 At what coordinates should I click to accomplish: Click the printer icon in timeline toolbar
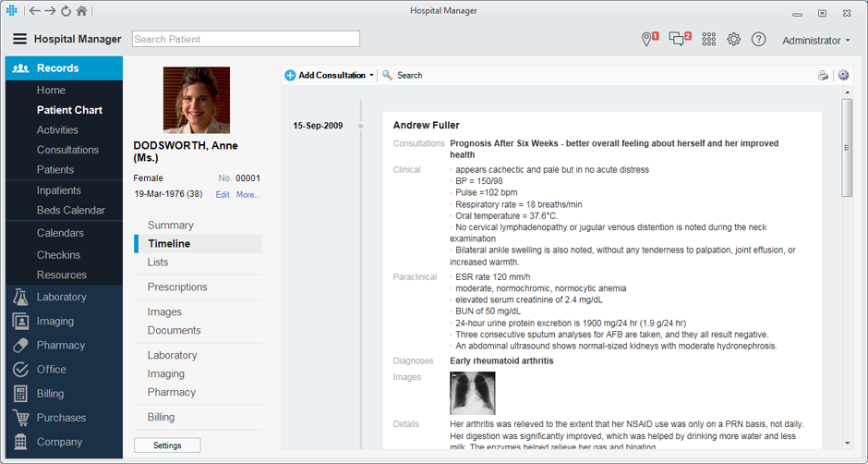pos(823,76)
